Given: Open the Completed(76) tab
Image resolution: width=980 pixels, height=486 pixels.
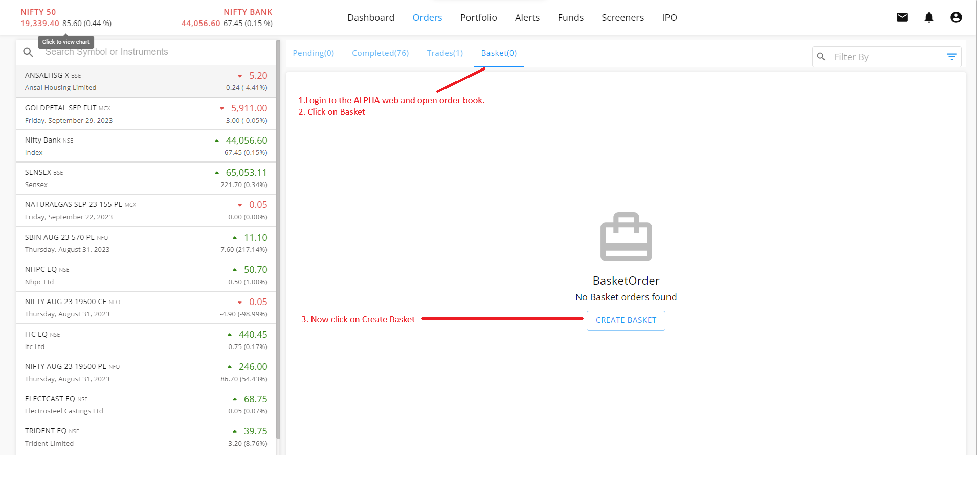Looking at the screenshot, I should pos(380,53).
